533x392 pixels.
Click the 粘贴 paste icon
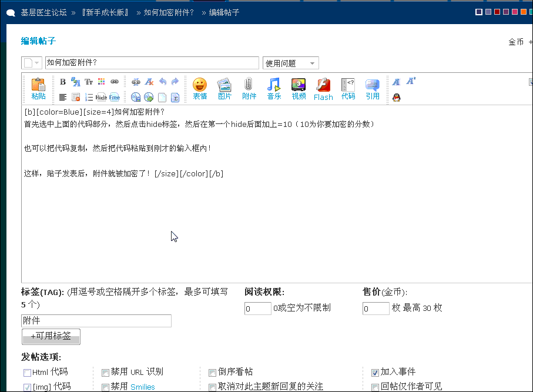38,88
